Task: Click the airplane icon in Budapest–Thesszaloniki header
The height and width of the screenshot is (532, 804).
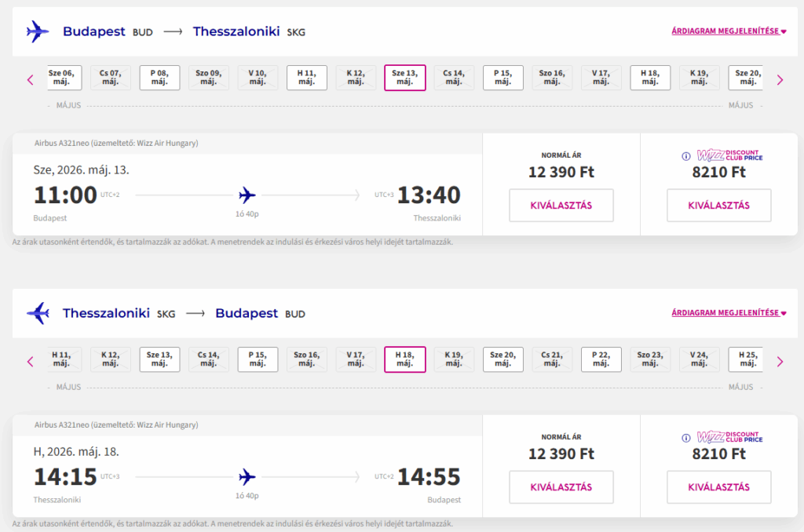Action: point(37,32)
